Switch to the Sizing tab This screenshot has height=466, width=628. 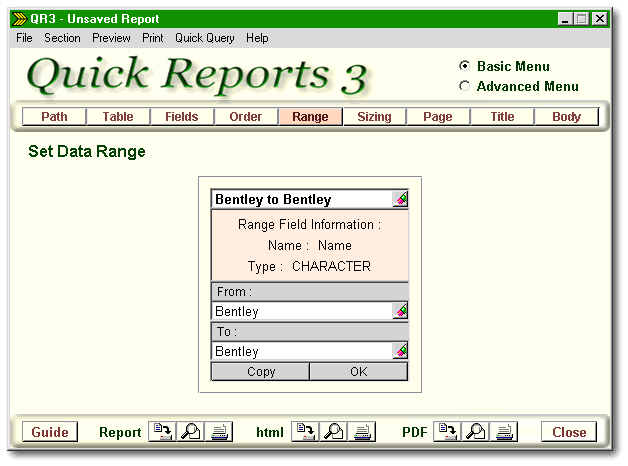click(x=374, y=116)
